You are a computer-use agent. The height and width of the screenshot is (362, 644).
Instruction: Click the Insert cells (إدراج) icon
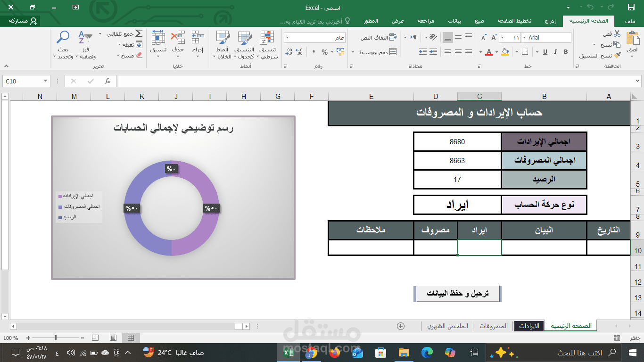click(x=198, y=38)
